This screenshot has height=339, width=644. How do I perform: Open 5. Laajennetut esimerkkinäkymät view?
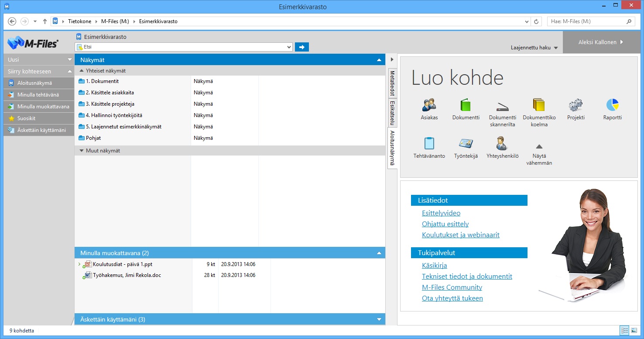(123, 127)
